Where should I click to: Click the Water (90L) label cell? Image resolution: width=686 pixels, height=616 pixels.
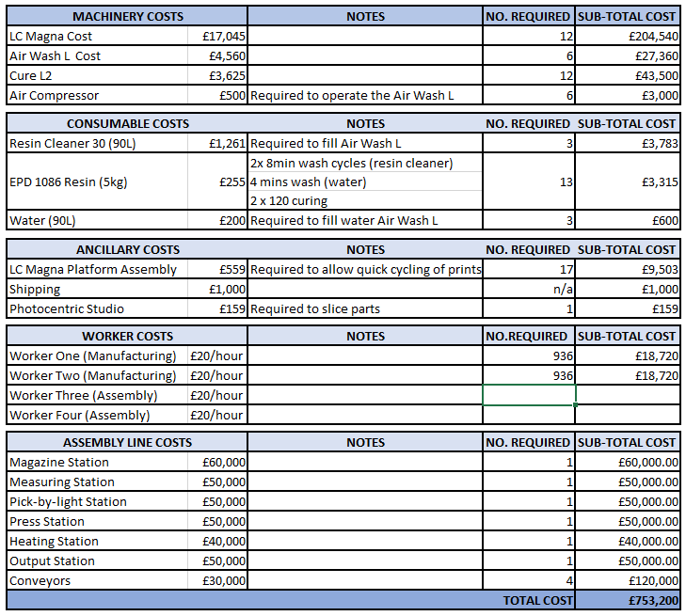[x=98, y=220]
